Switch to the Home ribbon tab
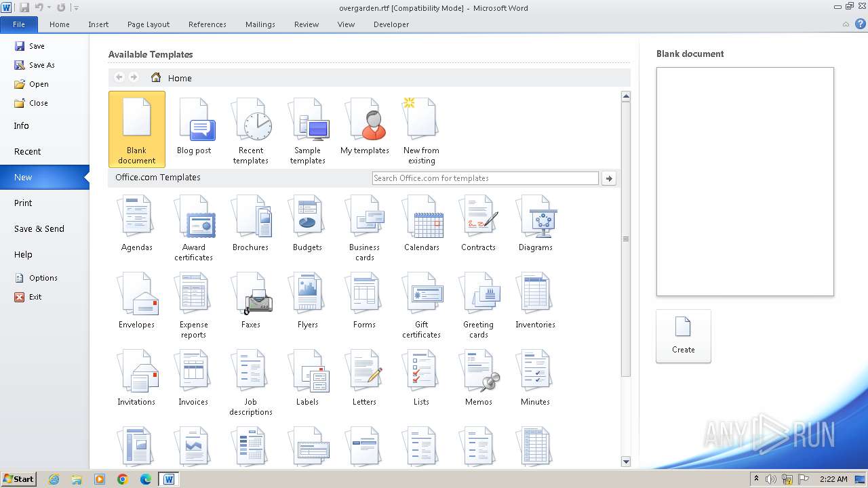Image resolution: width=868 pixels, height=488 pixels. [60, 24]
